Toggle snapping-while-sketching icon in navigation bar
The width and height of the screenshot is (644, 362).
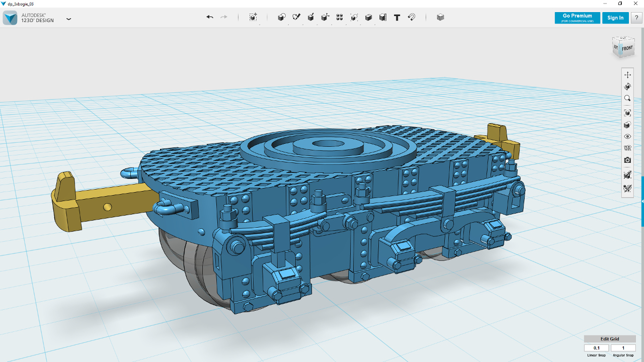(x=627, y=175)
